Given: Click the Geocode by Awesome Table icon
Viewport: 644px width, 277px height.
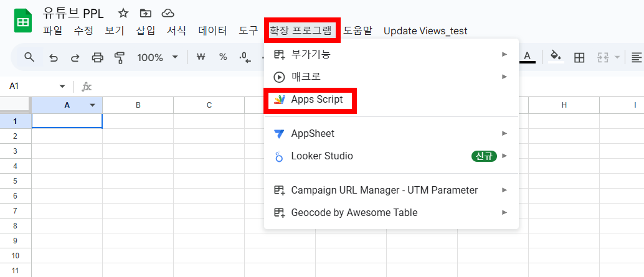Looking at the screenshot, I should [279, 212].
